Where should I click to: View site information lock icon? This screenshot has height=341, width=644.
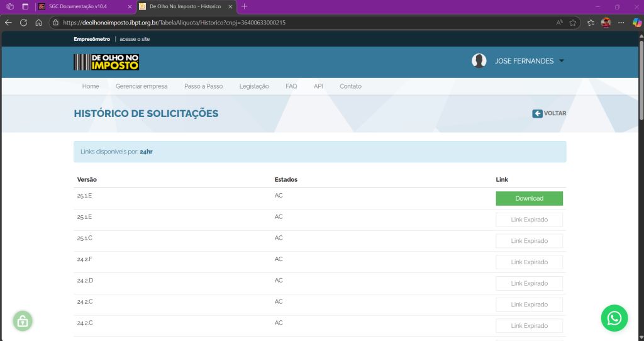(55, 23)
